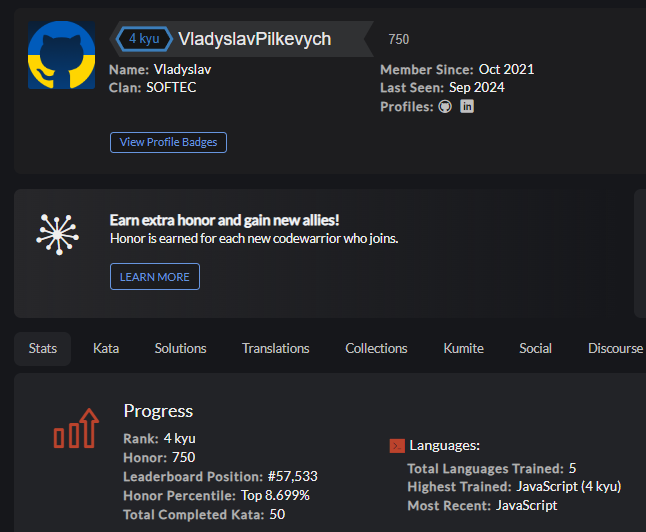Open the GitHub profile icon link
646x532 pixels.
[445, 107]
